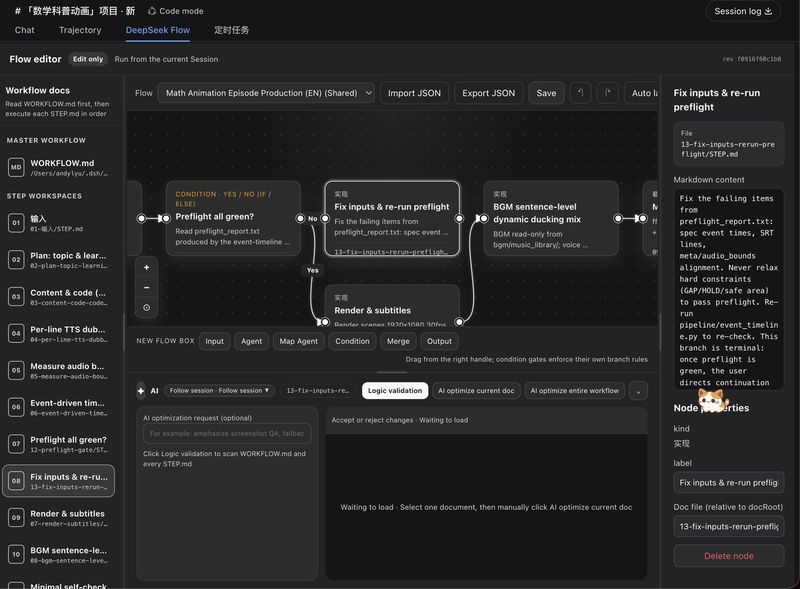Click the AI sparkle icon
Screen dimensions: 800x589
coord(141,391)
